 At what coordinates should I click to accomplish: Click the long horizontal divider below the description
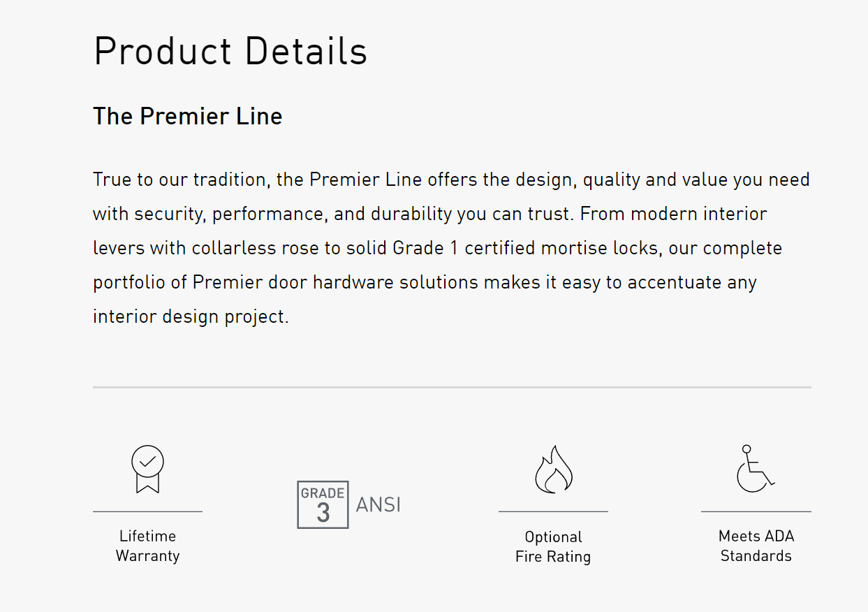pos(452,387)
